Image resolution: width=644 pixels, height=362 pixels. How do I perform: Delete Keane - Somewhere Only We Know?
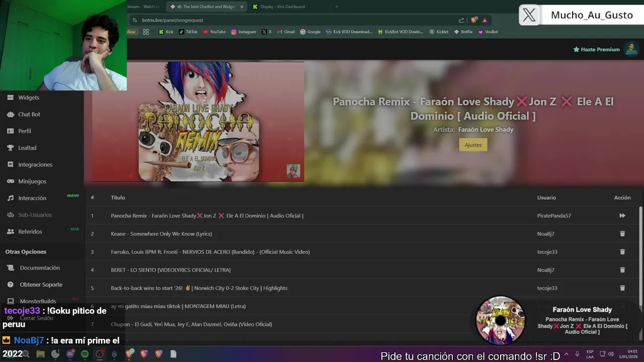622,234
